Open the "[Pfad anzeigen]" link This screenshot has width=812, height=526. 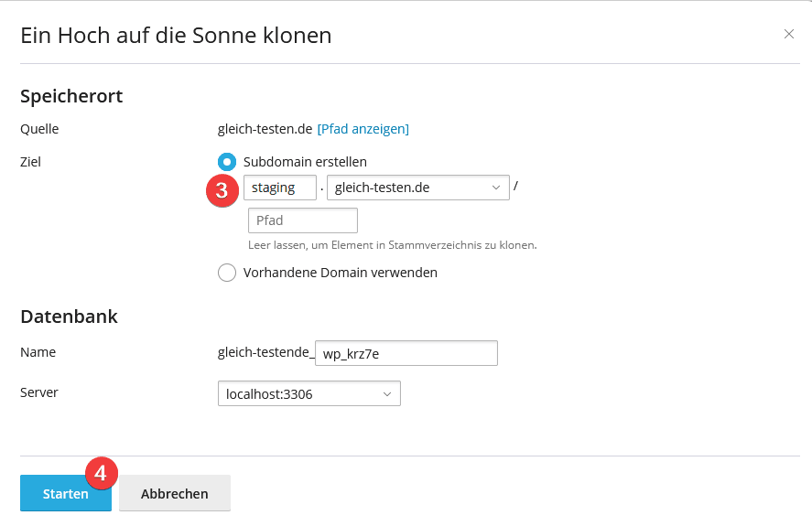pyautogui.click(x=363, y=129)
